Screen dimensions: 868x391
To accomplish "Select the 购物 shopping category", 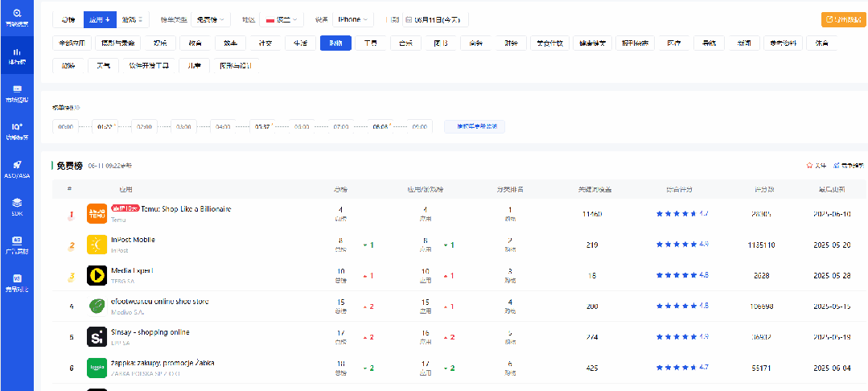I will point(335,43).
